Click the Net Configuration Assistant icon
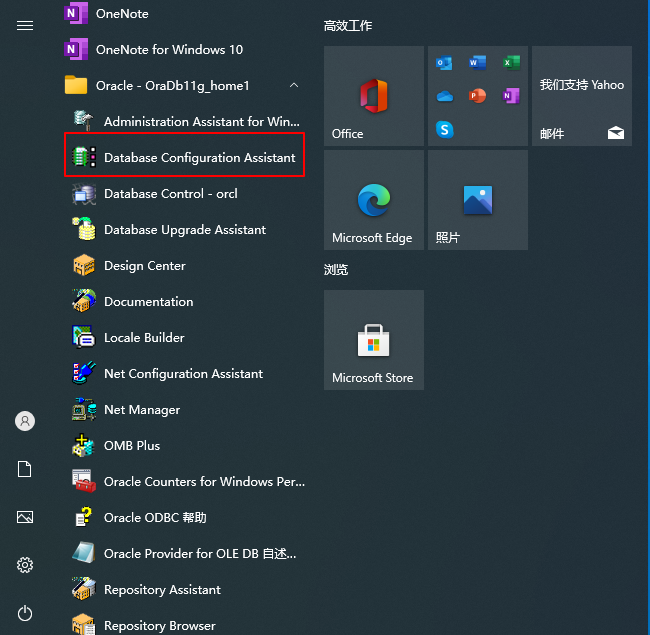The image size is (650, 635). (84, 373)
